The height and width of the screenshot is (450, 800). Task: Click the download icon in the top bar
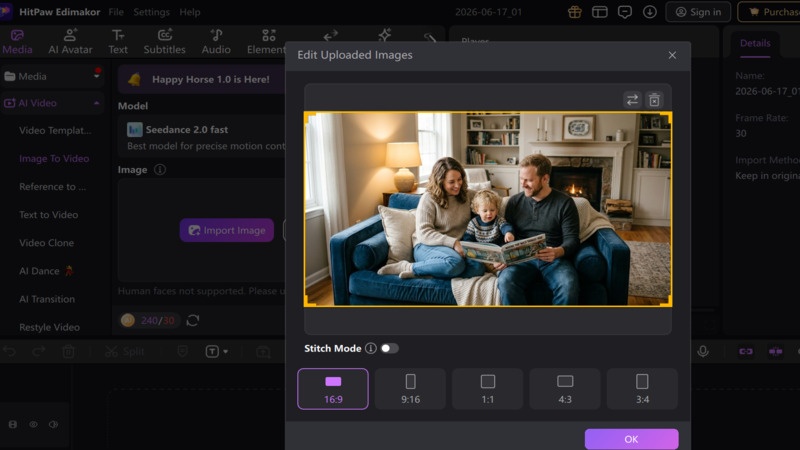tap(649, 12)
